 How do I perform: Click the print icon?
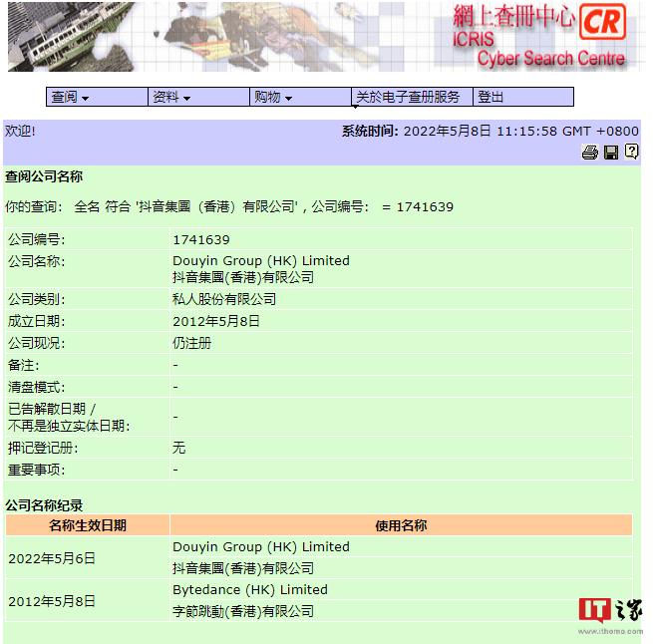[x=590, y=153]
